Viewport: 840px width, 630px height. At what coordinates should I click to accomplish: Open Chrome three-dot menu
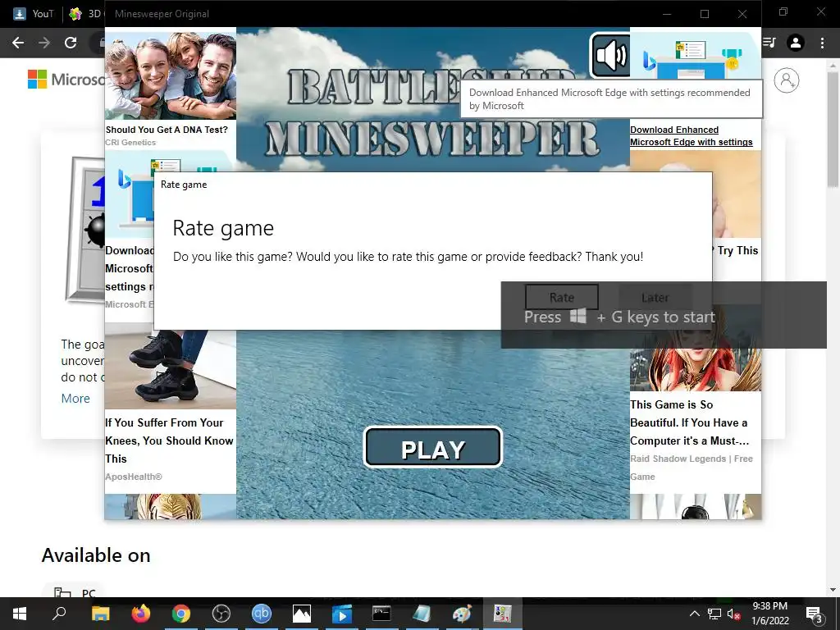[x=822, y=43]
